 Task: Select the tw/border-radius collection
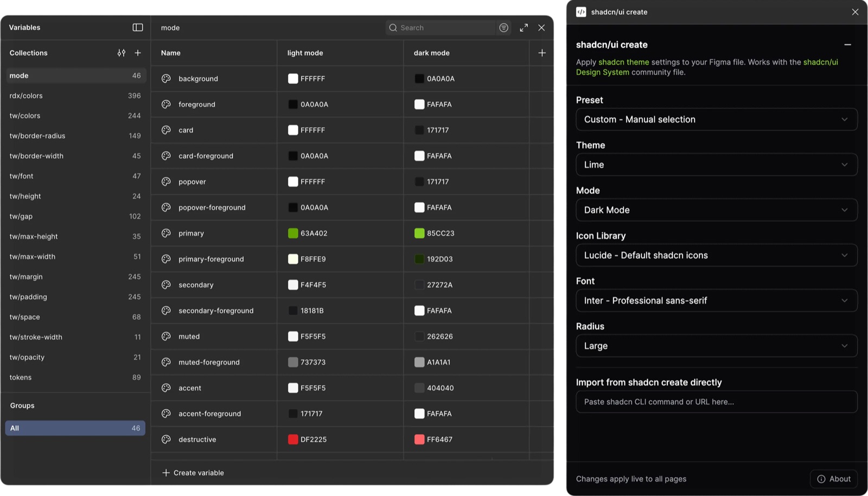coord(75,136)
